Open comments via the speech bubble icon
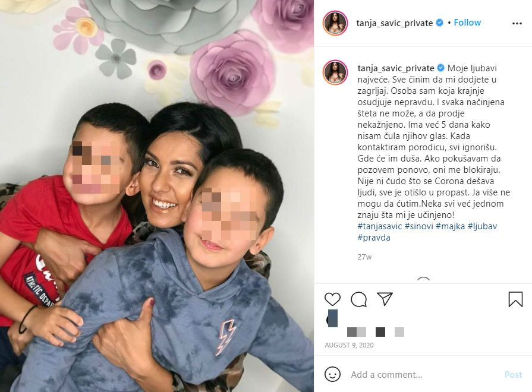The height and width of the screenshot is (392, 532). tap(358, 299)
